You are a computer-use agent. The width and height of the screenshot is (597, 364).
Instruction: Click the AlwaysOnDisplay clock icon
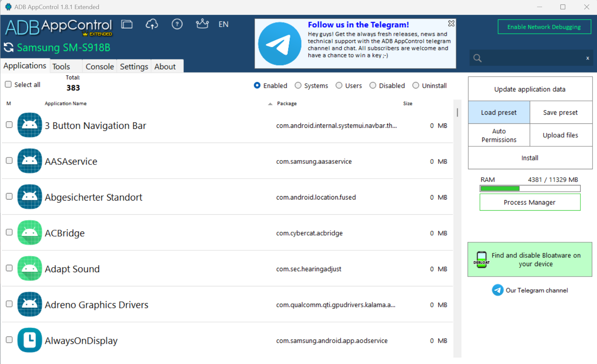pos(30,340)
